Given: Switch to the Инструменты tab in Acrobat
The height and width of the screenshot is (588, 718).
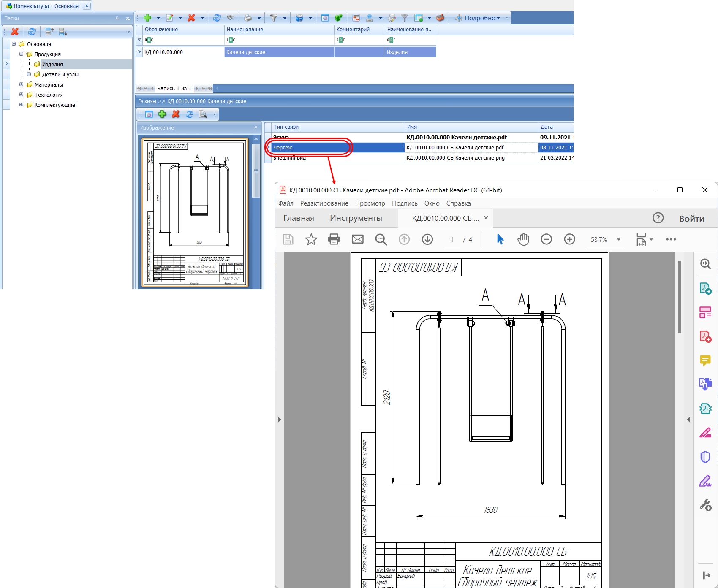Looking at the screenshot, I should click(356, 218).
